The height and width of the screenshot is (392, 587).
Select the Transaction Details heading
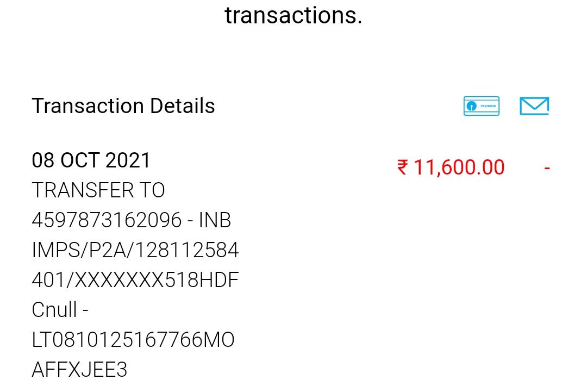click(123, 106)
